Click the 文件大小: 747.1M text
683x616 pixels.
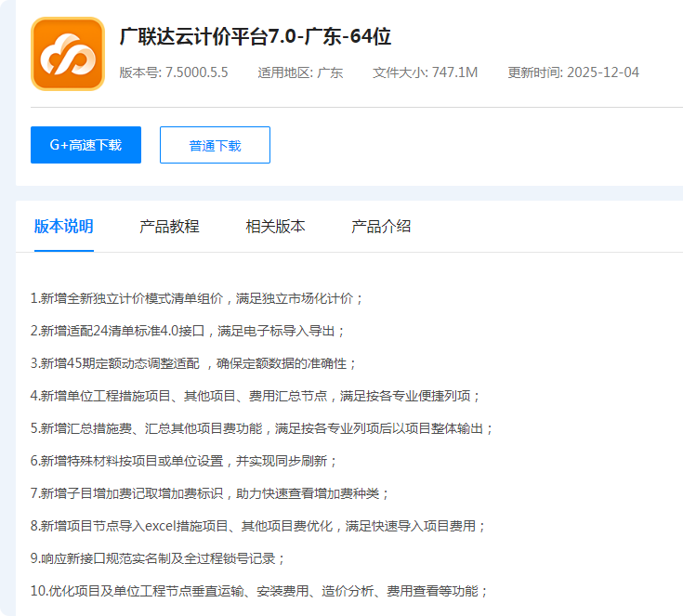[x=426, y=72]
